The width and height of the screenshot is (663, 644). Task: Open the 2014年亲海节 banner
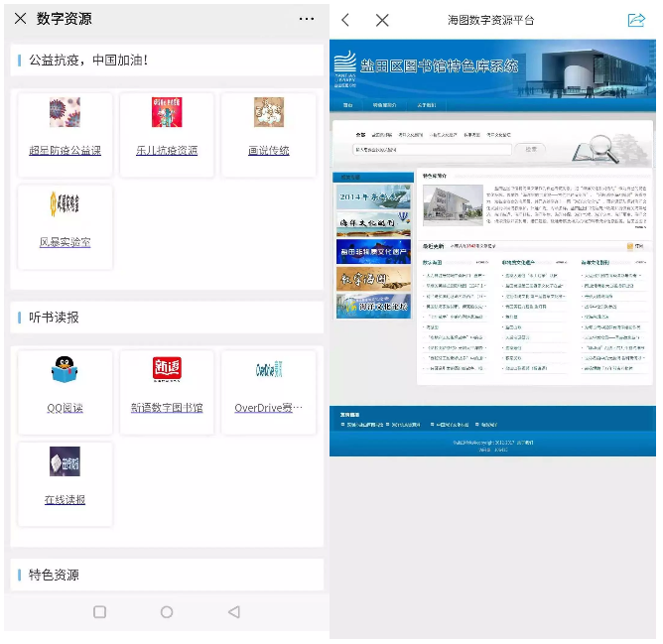373,196
